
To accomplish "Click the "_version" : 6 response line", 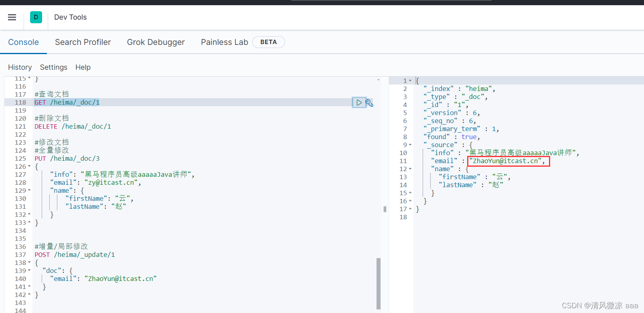I will (x=452, y=113).
